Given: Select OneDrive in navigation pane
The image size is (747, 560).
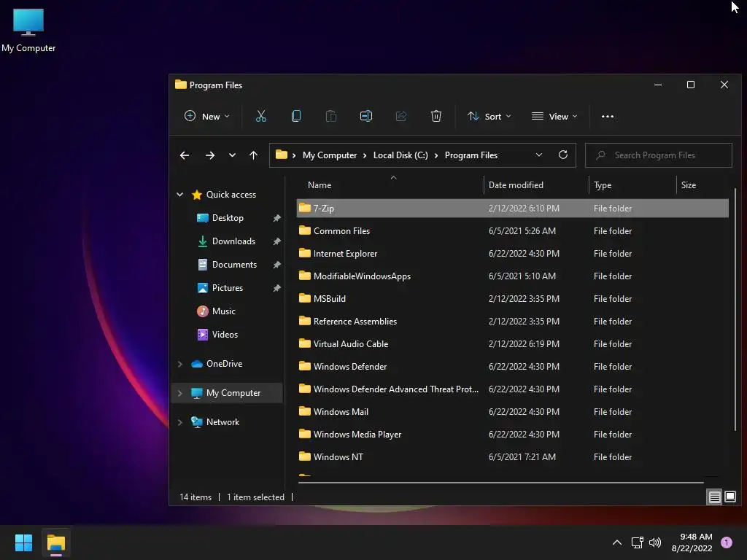Looking at the screenshot, I should tap(224, 364).
